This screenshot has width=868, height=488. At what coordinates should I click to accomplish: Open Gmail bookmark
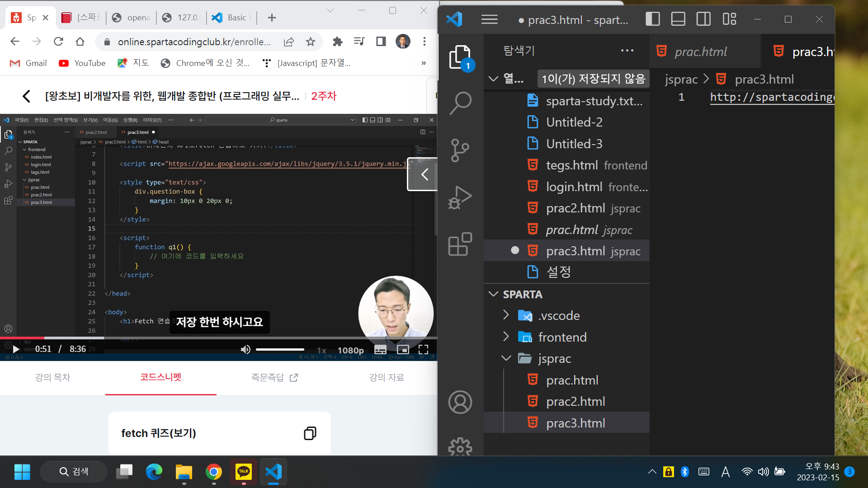pyautogui.click(x=28, y=63)
